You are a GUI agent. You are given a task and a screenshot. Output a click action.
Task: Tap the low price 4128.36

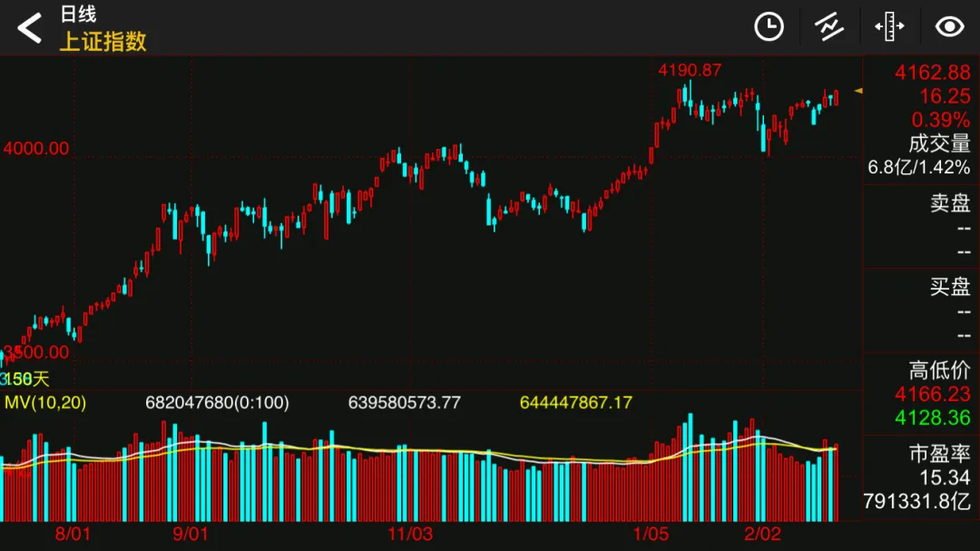933,418
